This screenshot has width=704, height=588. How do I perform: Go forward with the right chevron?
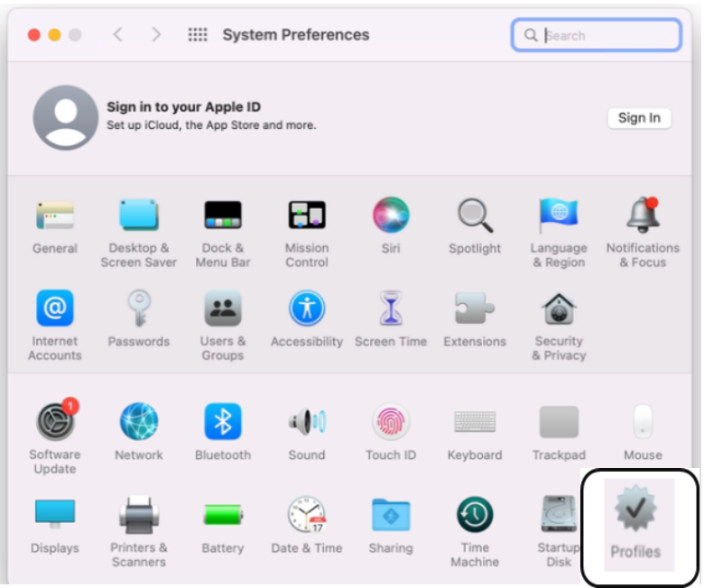click(x=156, y=34)
